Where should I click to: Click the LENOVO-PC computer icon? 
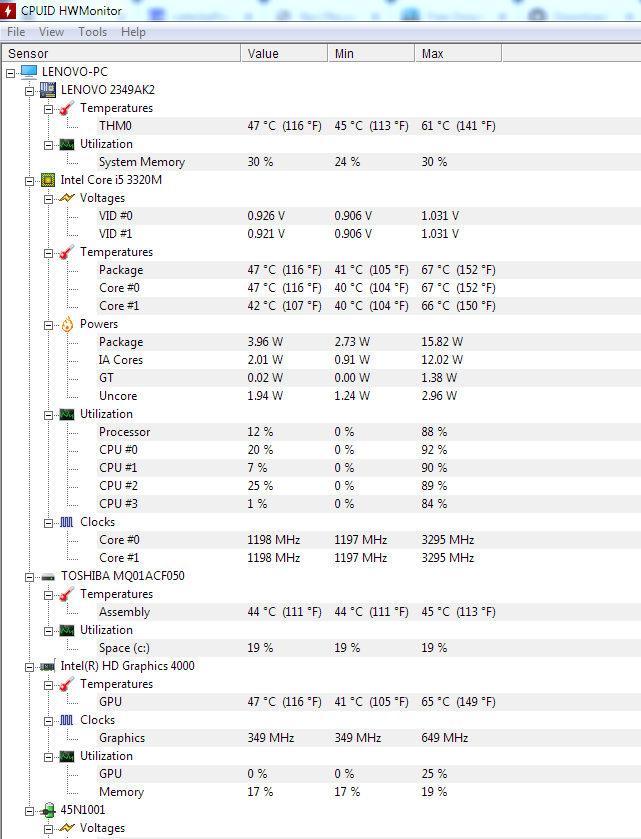point(28,72)
